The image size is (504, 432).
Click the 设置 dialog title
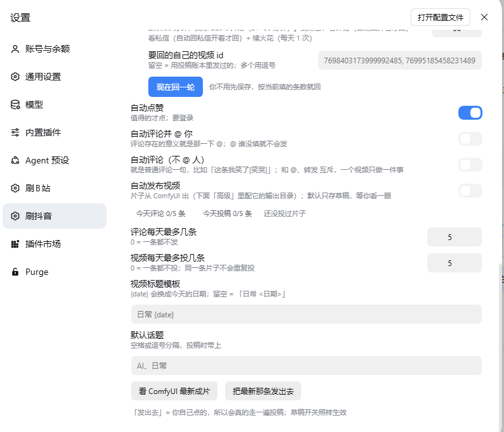point(20,18)
